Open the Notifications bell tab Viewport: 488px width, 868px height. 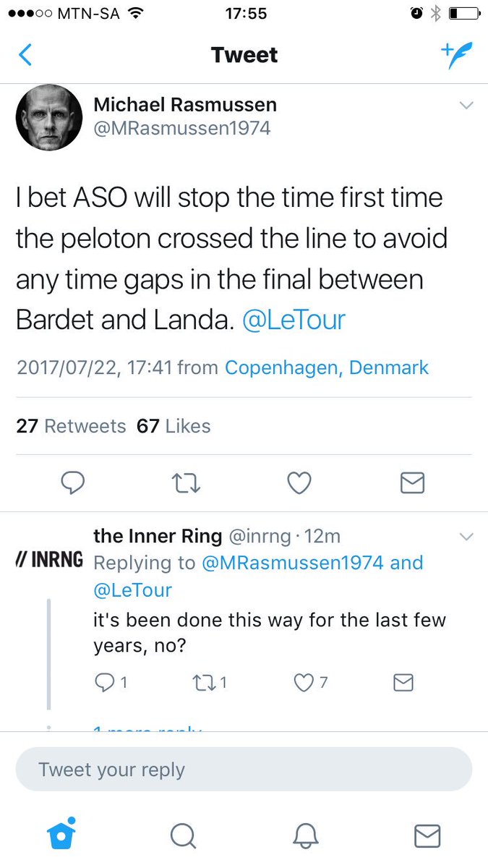(306, 836)
